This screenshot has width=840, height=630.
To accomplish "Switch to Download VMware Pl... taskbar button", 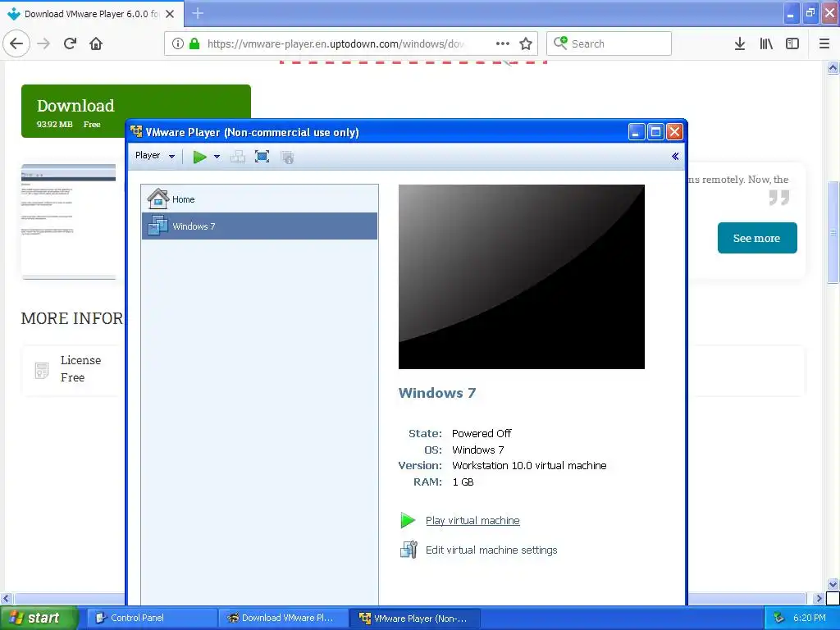I will tap(283, 619).
